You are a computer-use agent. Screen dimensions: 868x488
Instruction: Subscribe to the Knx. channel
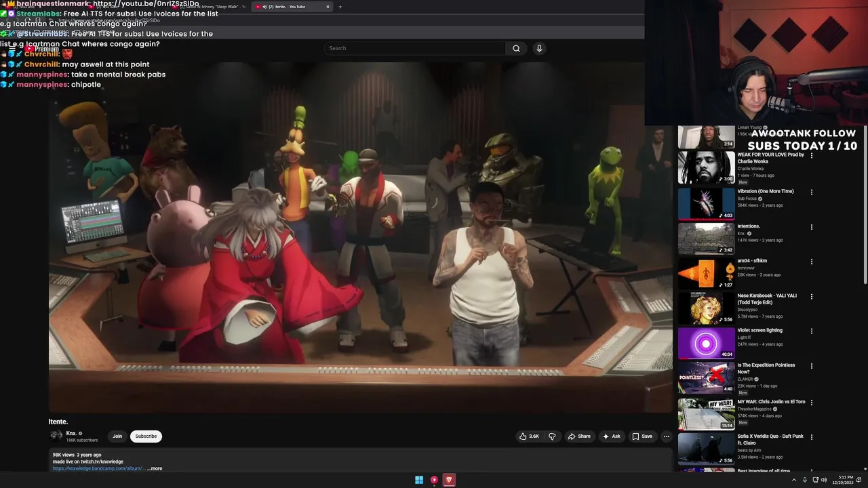(146, 436)
